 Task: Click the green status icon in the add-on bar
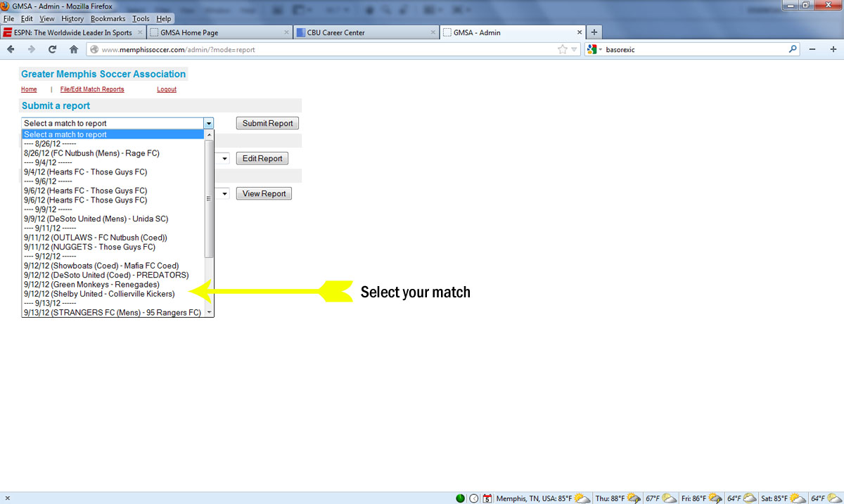[x=460, y=498]
